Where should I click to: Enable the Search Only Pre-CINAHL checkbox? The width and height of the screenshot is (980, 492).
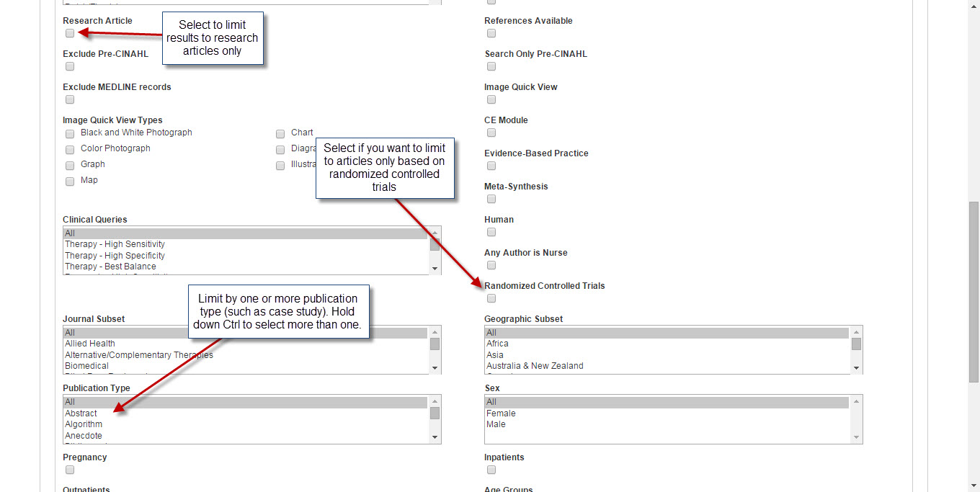click(491, 66)
